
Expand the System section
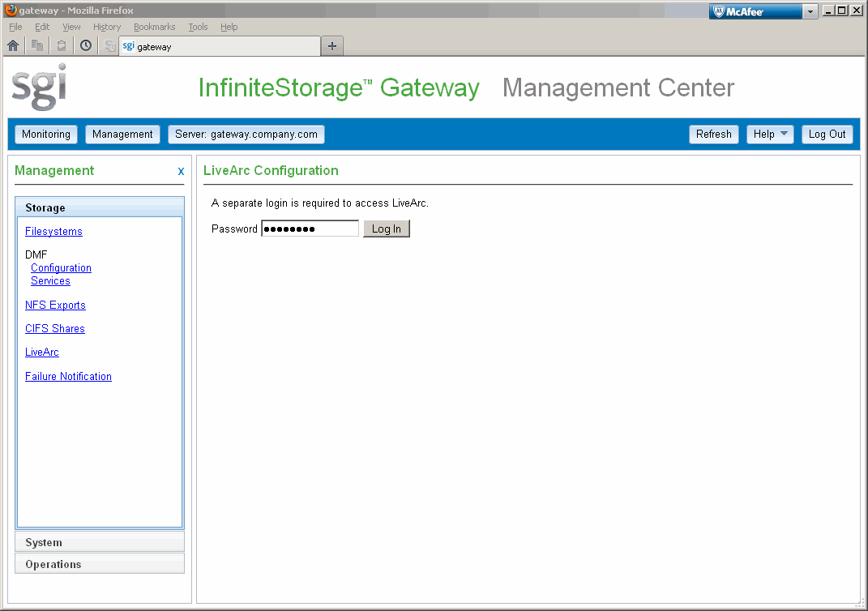(100, 542)
